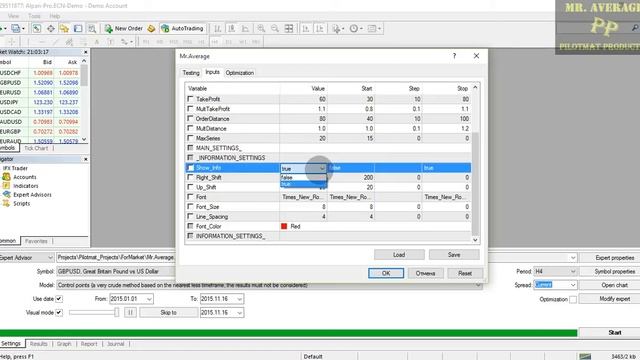Viewport: 640px width, 360px height.
Task: Choose false in Show_Info dropdown list
Action: pos(303,178)
